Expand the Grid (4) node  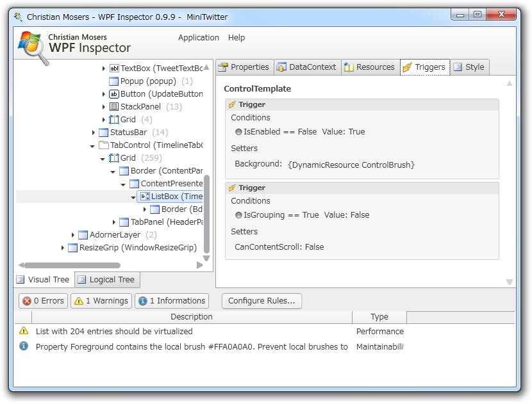click(x=103, y=120)
